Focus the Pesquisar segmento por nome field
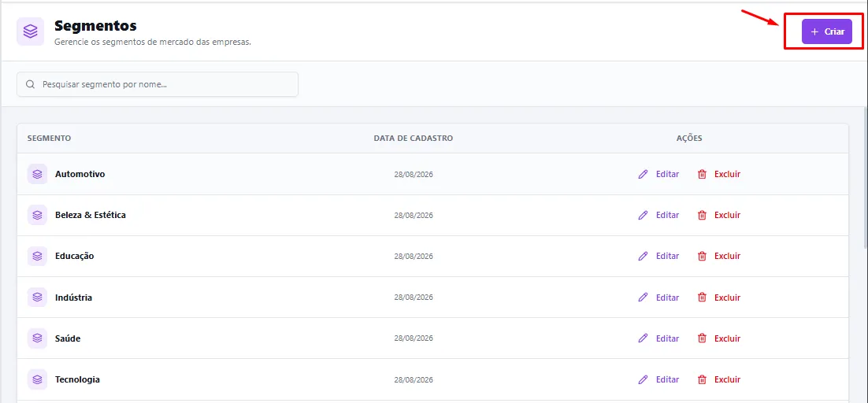The height and width of the screenshot is (403, 868). [158, 84]
